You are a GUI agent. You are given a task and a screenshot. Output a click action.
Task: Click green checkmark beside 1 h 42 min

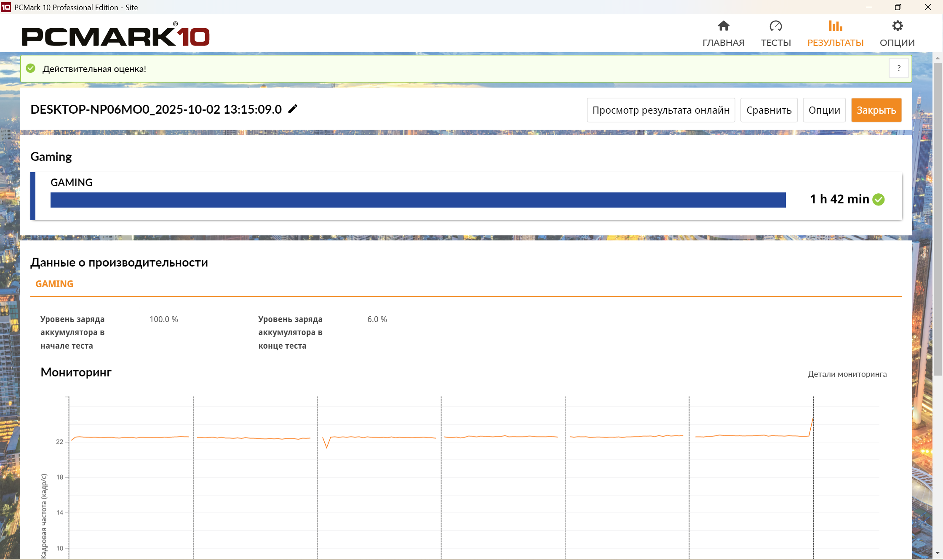[879, 199]
